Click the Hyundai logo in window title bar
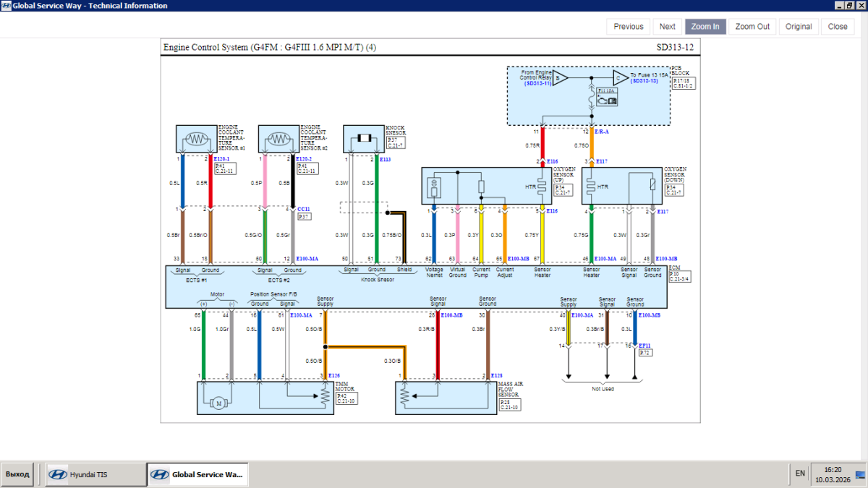The height and width of the screenshot is (488, 868). (6, 5)
